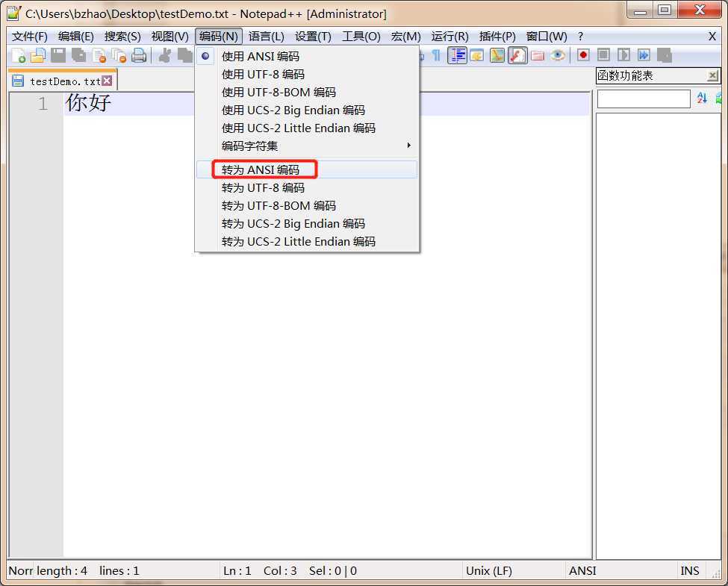Select 使用 ANSI 编码 radio option
The image size is (728, 586).
307,56
